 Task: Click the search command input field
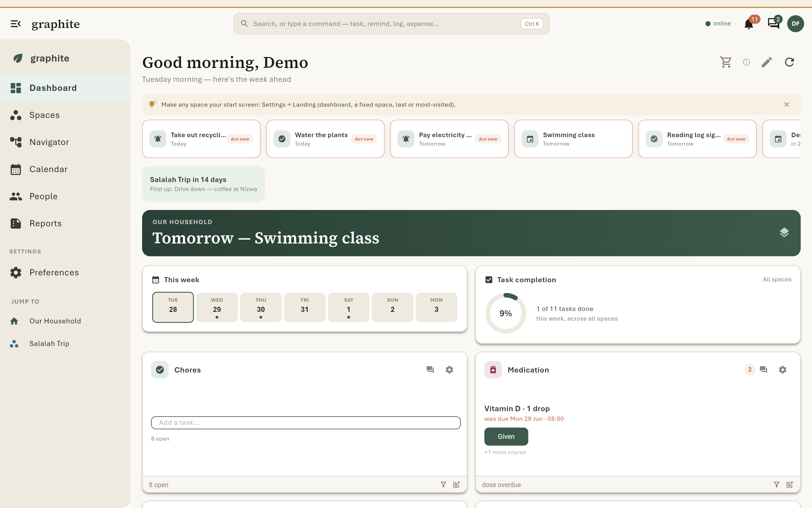pos(391,24)
